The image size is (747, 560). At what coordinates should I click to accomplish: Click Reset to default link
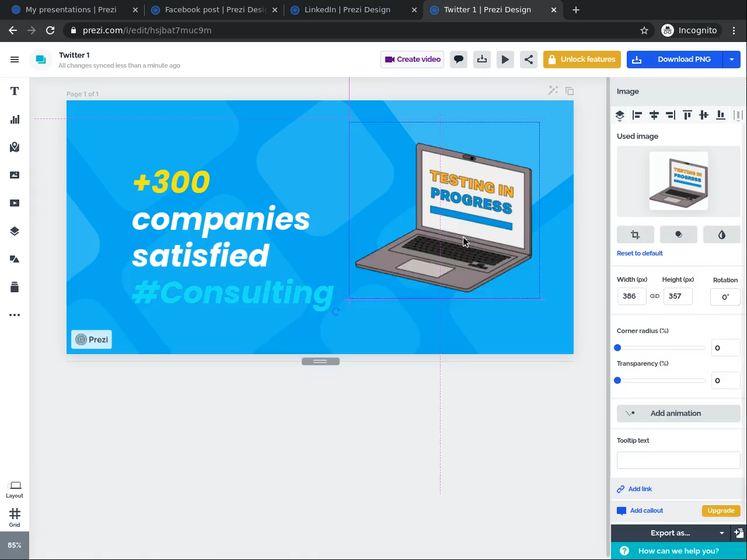640,253
